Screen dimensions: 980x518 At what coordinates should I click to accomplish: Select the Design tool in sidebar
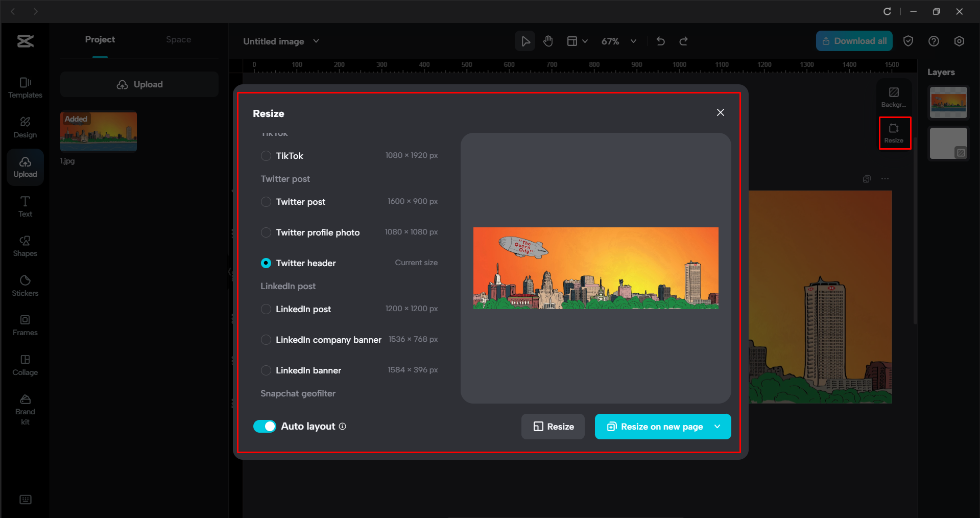pyautogui.click(x=25, y=127)
